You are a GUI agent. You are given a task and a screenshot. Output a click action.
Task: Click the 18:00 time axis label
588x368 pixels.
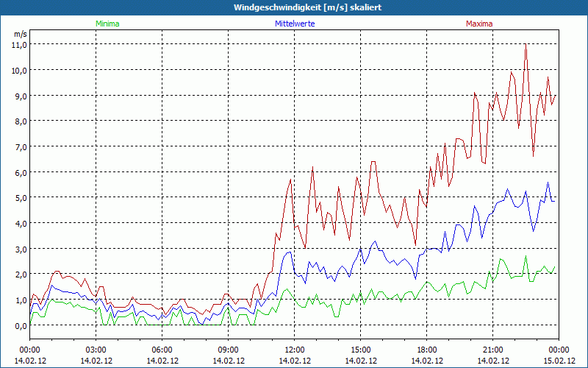[427, 350]
